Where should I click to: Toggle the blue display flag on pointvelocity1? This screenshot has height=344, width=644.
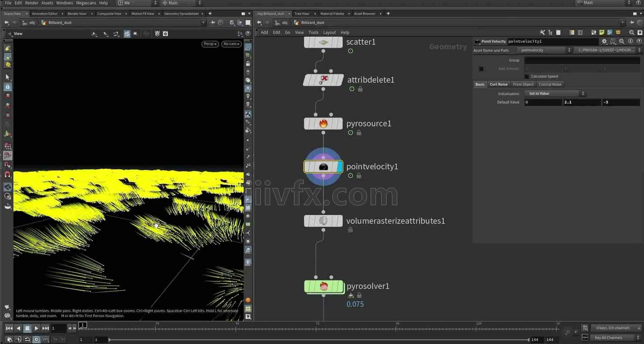tap(339, 167)
